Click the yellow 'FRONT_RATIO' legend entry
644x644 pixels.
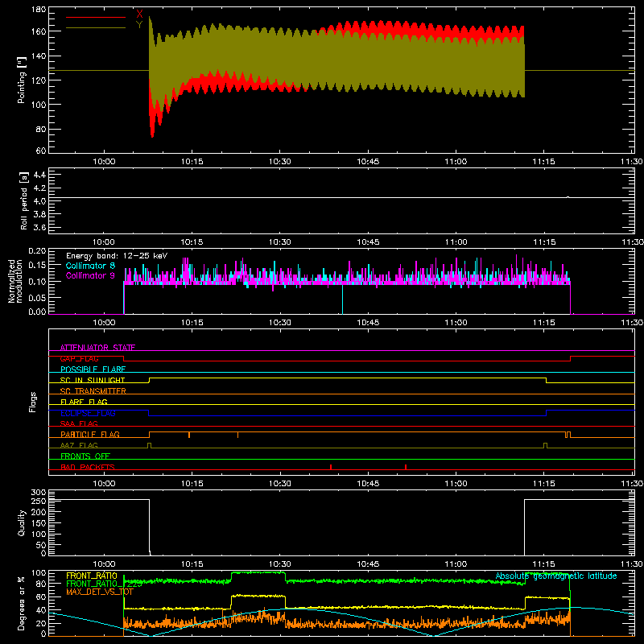(92, 576)
